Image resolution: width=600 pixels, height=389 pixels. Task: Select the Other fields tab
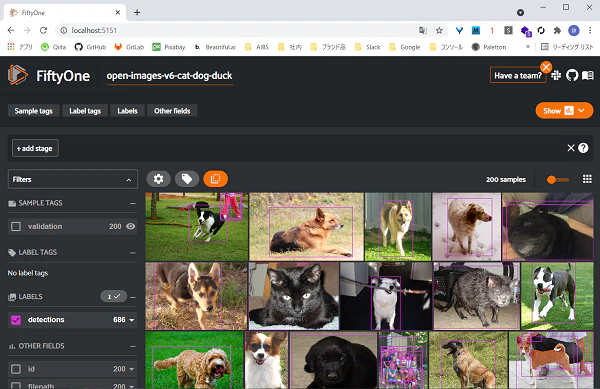click(172, 111)
